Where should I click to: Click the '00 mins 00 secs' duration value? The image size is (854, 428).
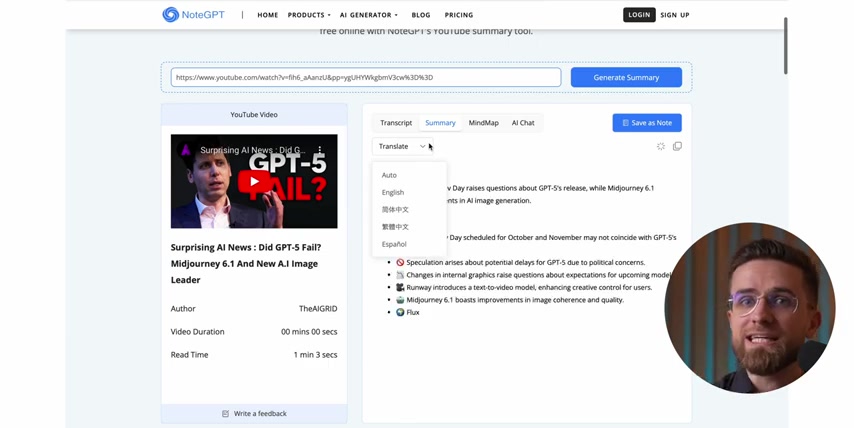click(x=309, y=332)
